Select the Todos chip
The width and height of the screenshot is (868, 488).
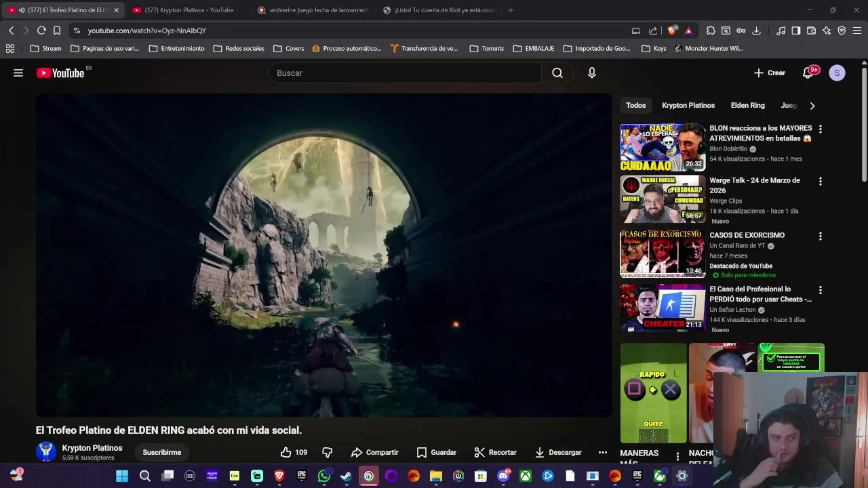[636, 106]
